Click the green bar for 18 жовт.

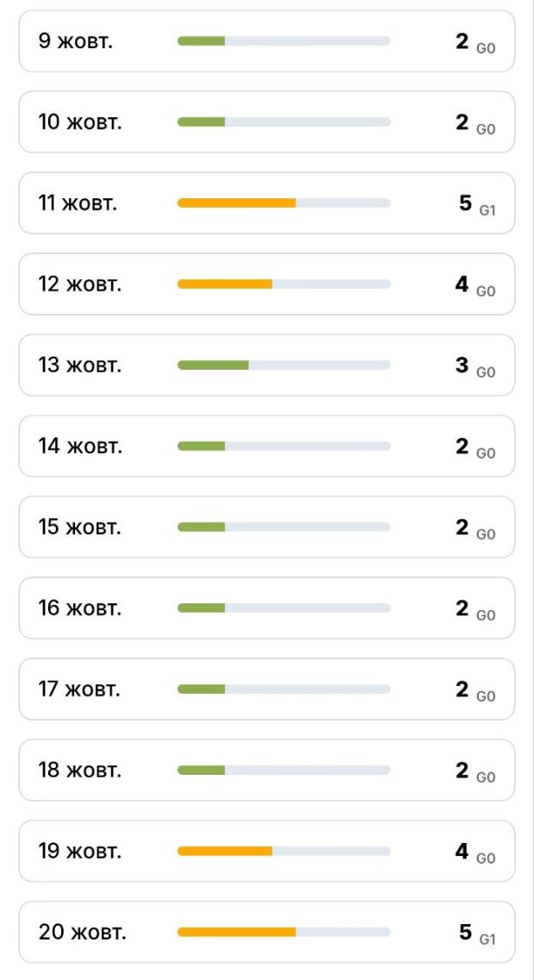tap(202, 771)
